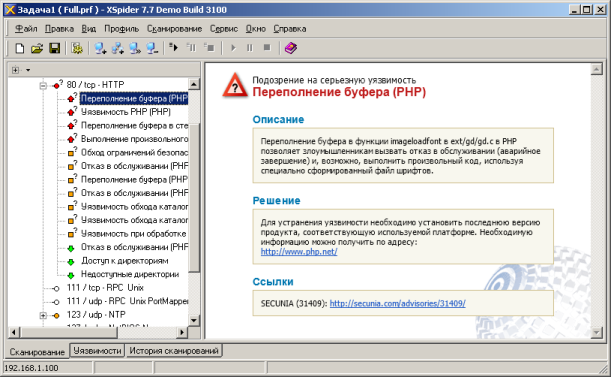Click description panel scrollbar up arrow
Screen dimensions: 611x377
pos(597,69)
